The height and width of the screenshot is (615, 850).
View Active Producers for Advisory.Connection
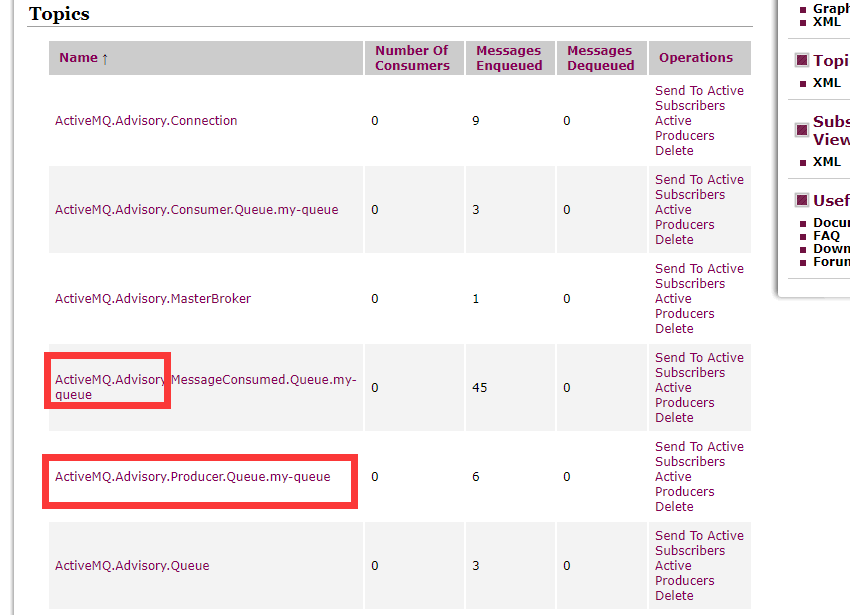pyautogui.click(x=685, y=128)
